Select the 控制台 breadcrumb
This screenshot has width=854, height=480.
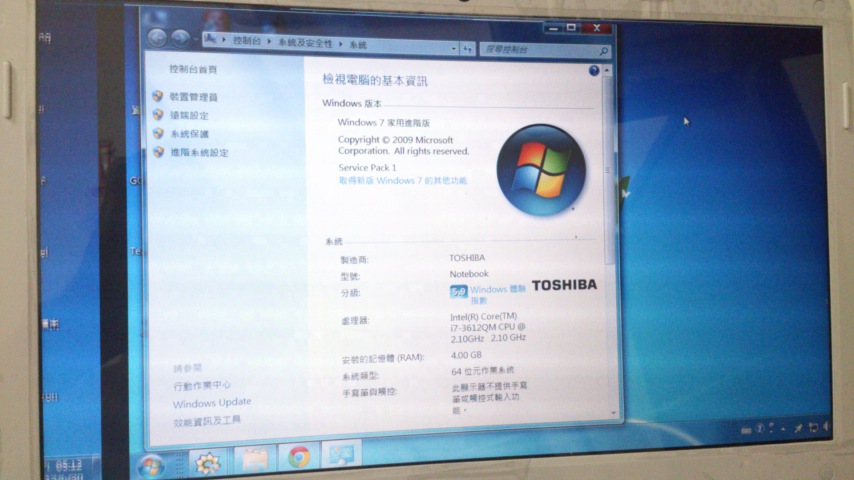pos(247,41)
